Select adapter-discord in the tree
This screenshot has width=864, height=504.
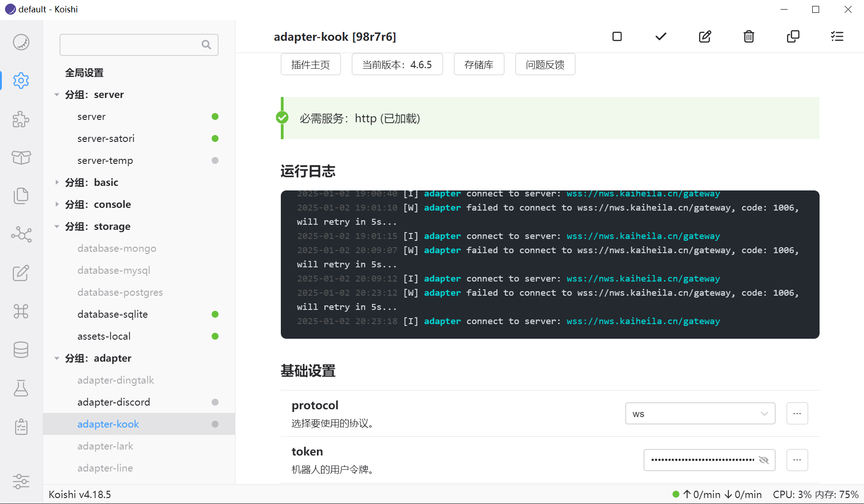pyautogui.click(x=139, y=402)
